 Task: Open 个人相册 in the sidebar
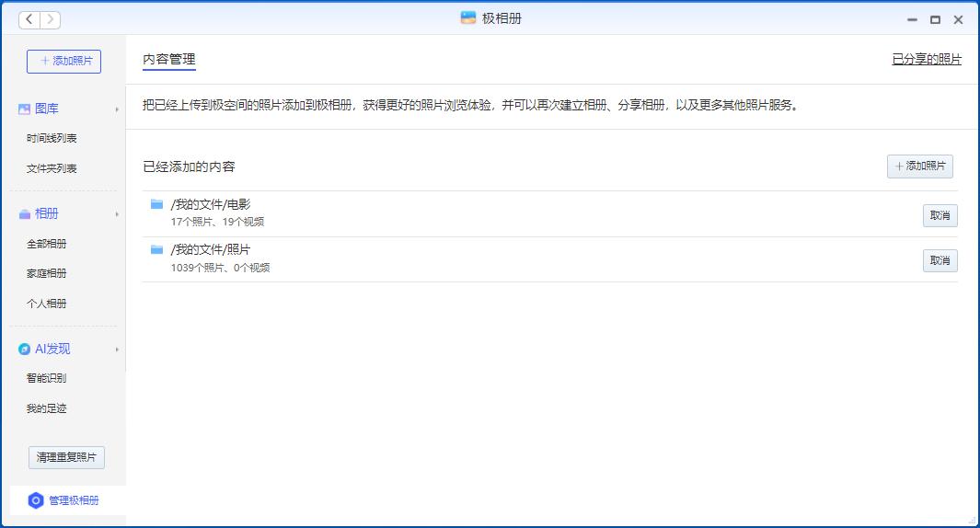[x=46, y=303]
